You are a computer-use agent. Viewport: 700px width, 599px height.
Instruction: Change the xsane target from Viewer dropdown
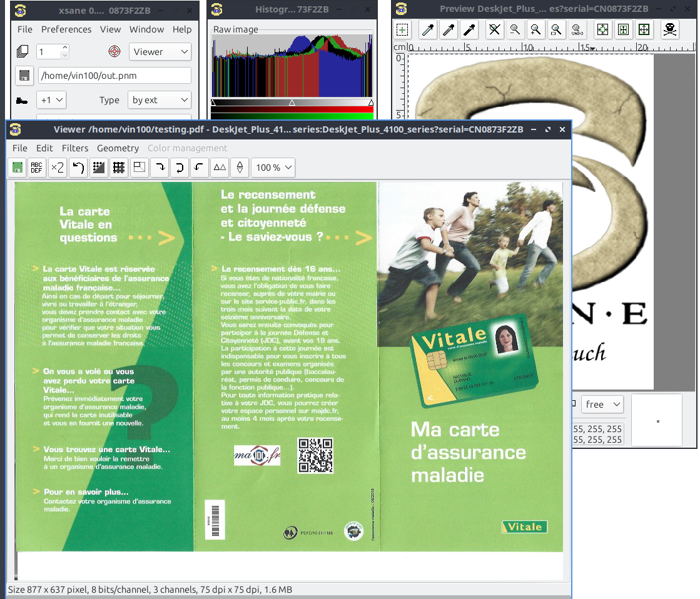pos(160,51)
